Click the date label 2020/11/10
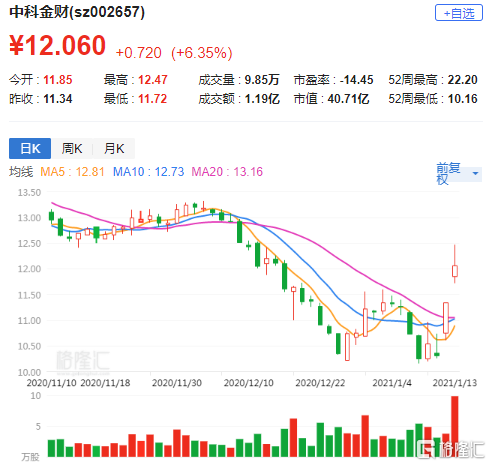Viewport: 491px width, 466px height. click(52, 383)
